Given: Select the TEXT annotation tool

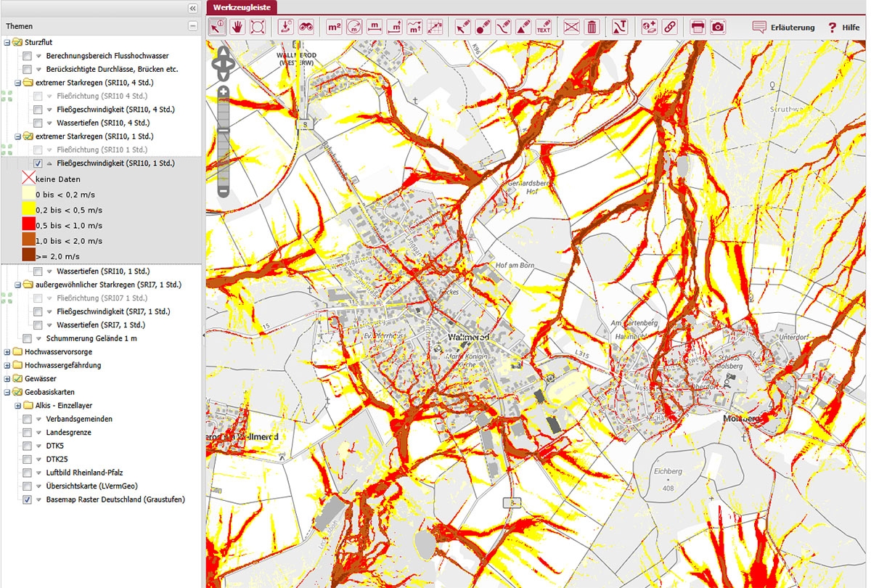Looking at the screenshot, I should (x=543, y=28).
